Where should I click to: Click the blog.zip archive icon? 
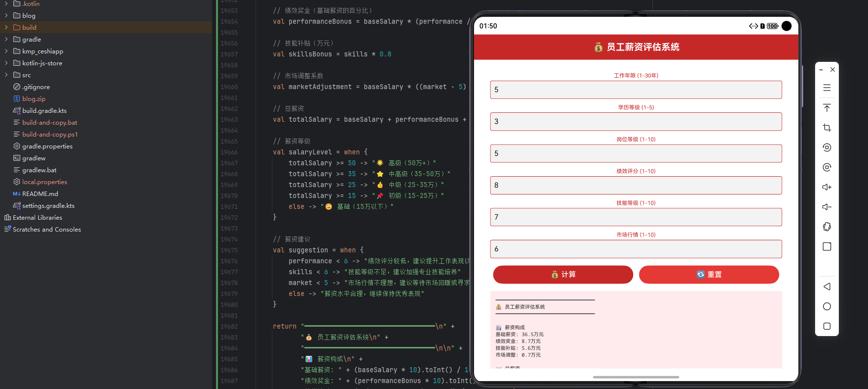[17, 98]
